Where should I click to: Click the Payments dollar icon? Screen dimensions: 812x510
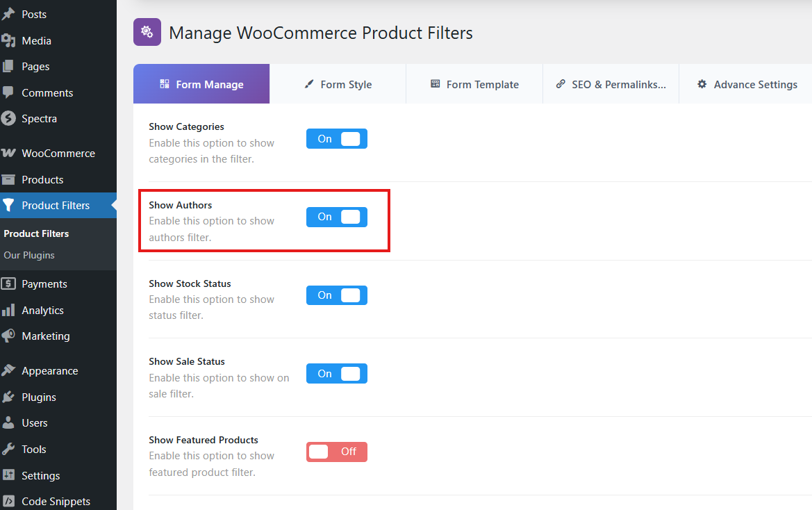[8, 283]
